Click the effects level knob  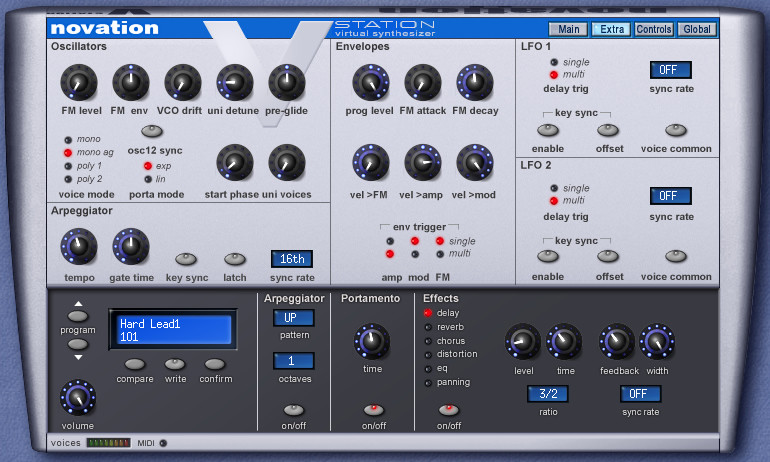tap(523, 341)
